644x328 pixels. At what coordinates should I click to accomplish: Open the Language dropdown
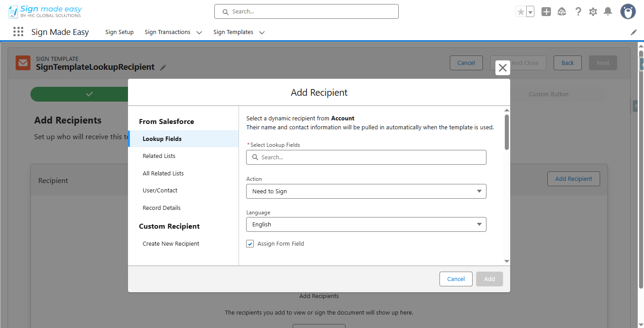click(366, 225)
